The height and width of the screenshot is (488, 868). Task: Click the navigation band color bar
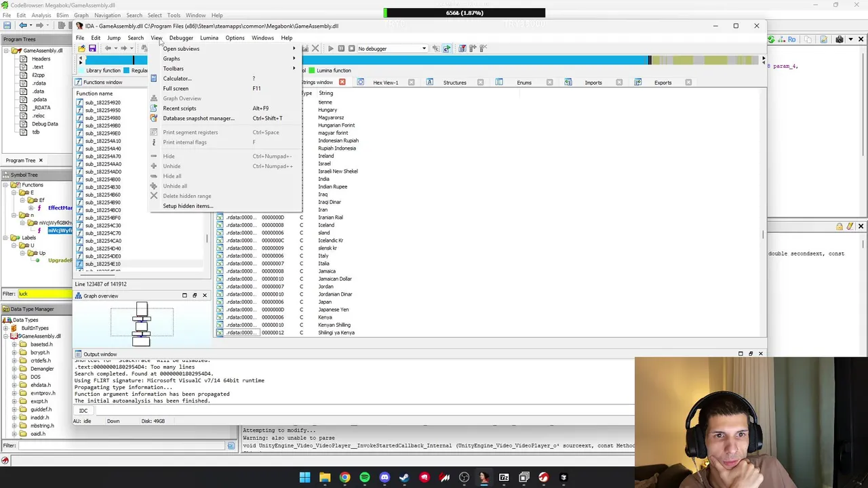[x=420, y=60]
